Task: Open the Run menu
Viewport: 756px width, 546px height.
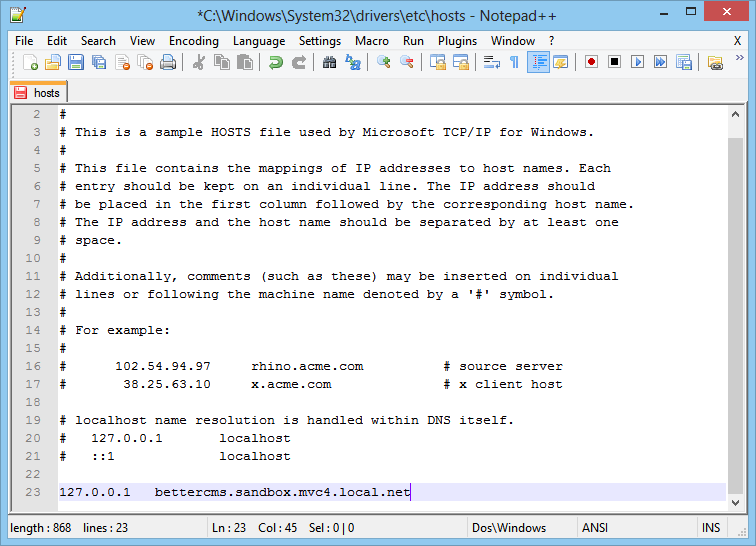Action: tap(413, 41)
